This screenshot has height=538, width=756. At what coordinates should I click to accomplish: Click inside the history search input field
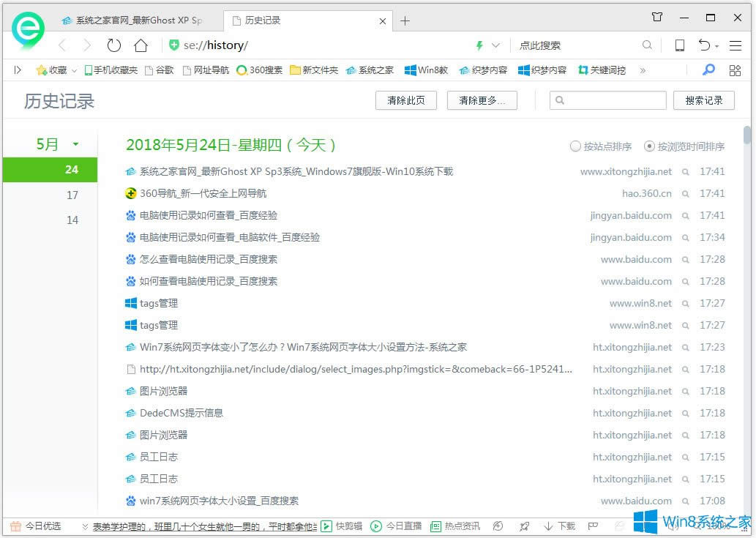tap(607, 100)
